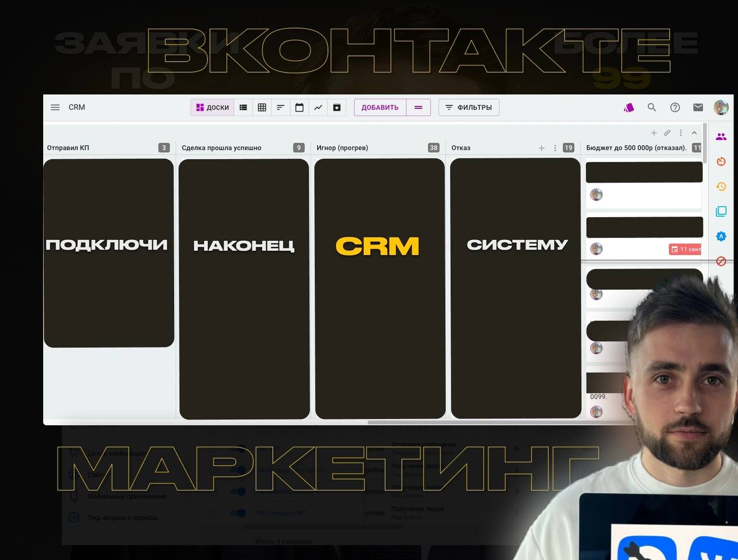The height and width of the screenshot is (560, 738).
Task: Enable the toggle on the ЛФ (лендинг) campaign row
Action: tap(238, 513)
